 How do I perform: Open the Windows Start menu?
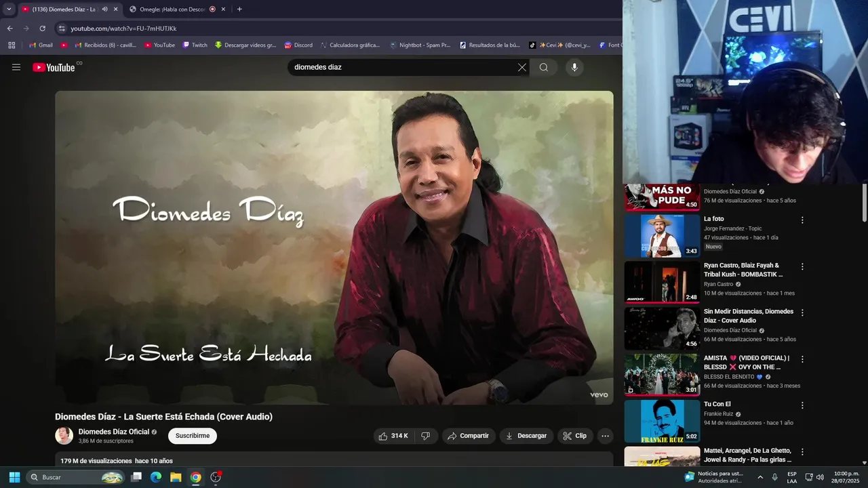(14, 477)
